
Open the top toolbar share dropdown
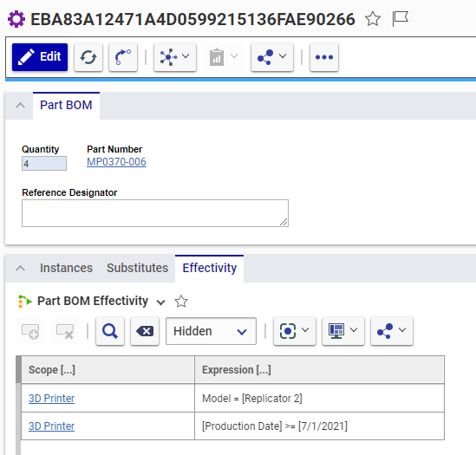(272, 56)
